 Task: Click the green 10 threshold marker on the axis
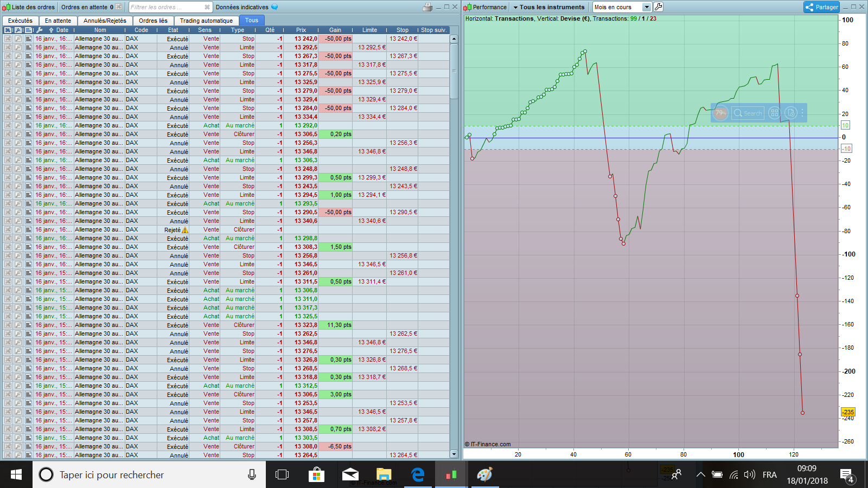pos(845,125)
